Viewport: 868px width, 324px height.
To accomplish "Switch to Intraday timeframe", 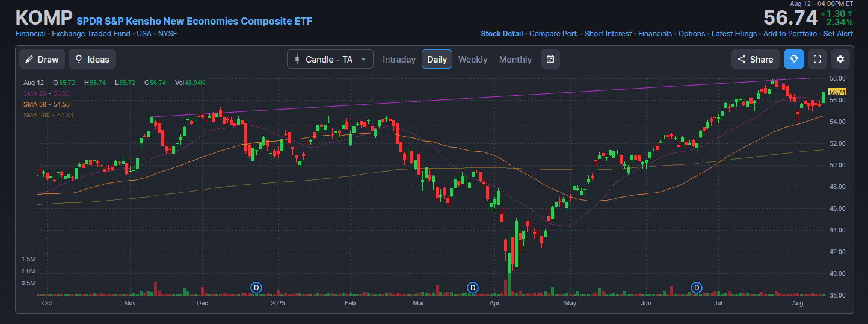I will pos(399,59).
